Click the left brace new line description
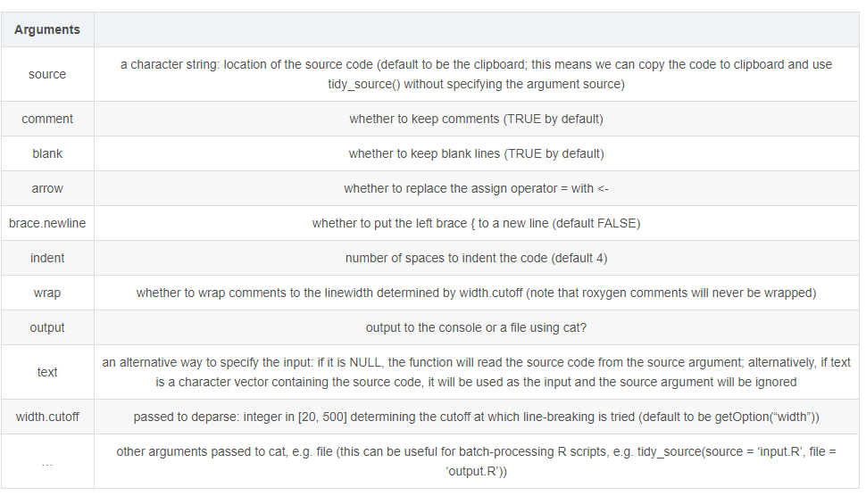 coord(476,223)
